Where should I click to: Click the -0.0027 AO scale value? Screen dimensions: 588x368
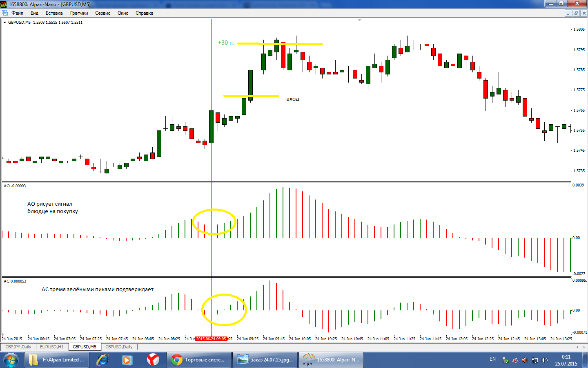pyautogui.click(x=579, y=274)
